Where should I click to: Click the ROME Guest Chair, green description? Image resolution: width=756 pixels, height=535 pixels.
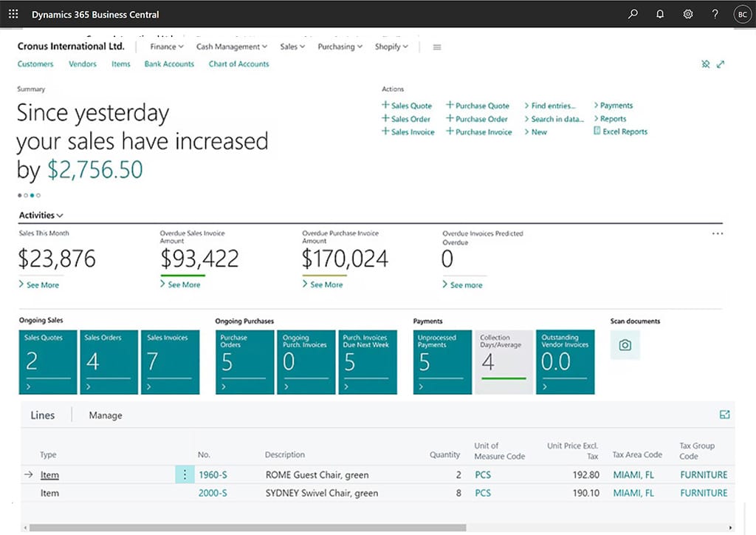point(317,474)
